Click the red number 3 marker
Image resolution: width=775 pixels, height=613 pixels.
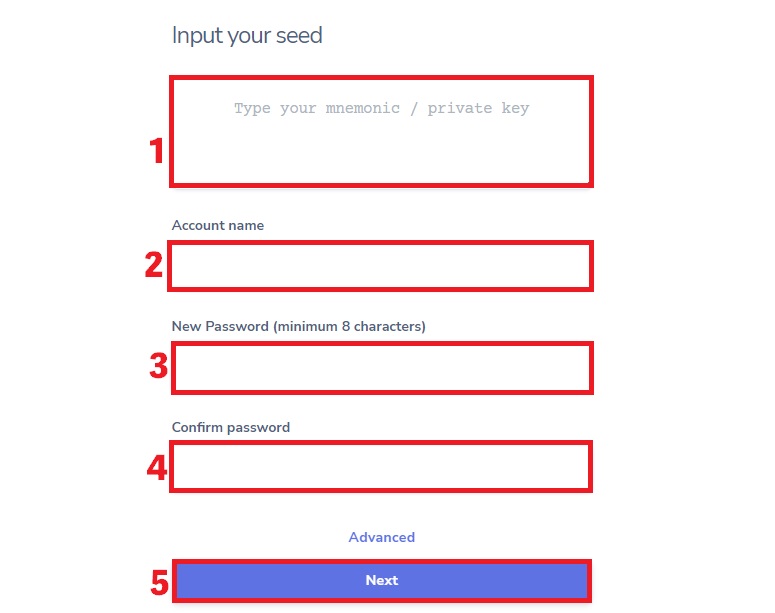point(159,366)
